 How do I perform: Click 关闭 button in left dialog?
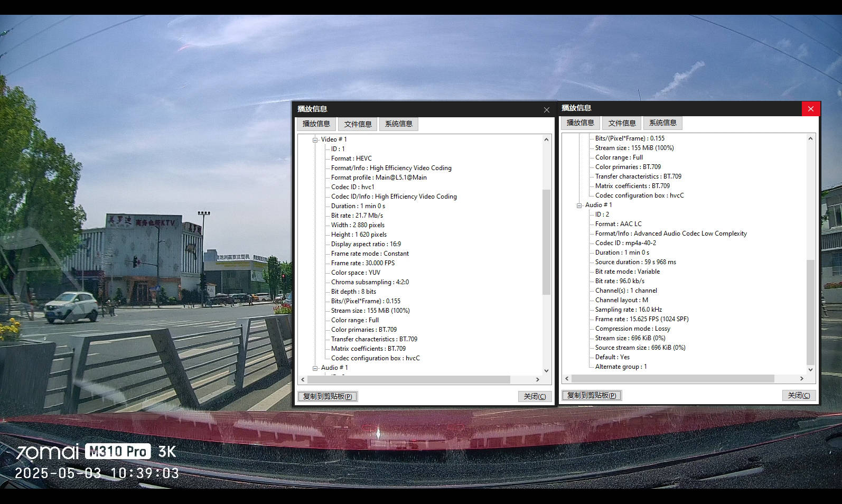click(x=535, y=396)
